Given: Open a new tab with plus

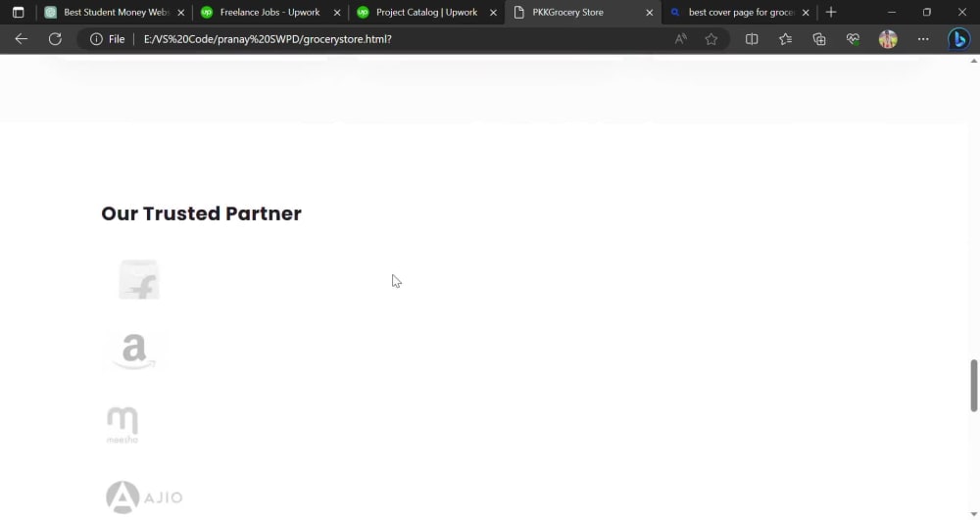Looking at the screenshot, I should click(831, 12).
